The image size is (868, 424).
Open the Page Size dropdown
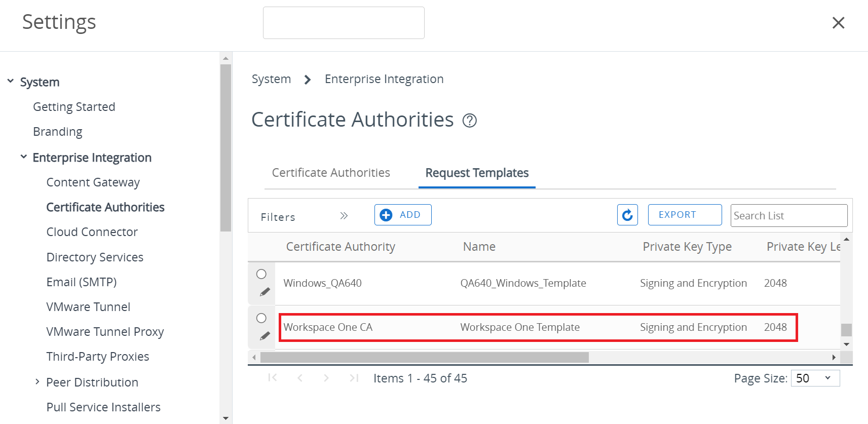click(814, 378)
